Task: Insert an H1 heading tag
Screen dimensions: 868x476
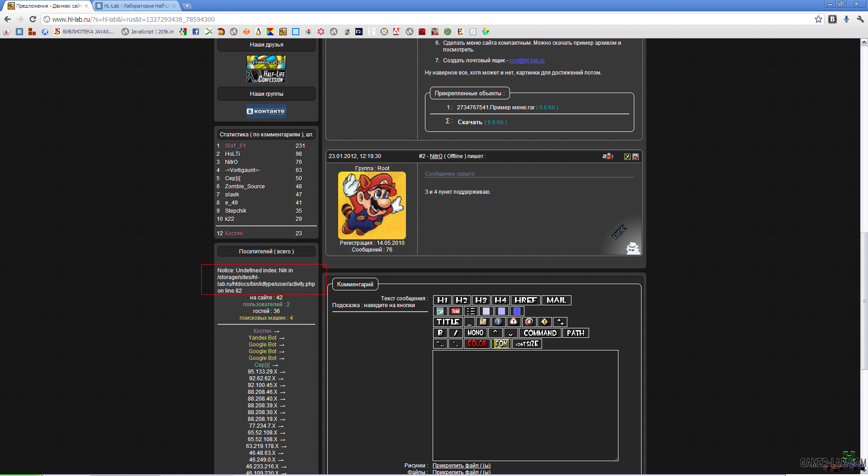Action: (442, 300)
